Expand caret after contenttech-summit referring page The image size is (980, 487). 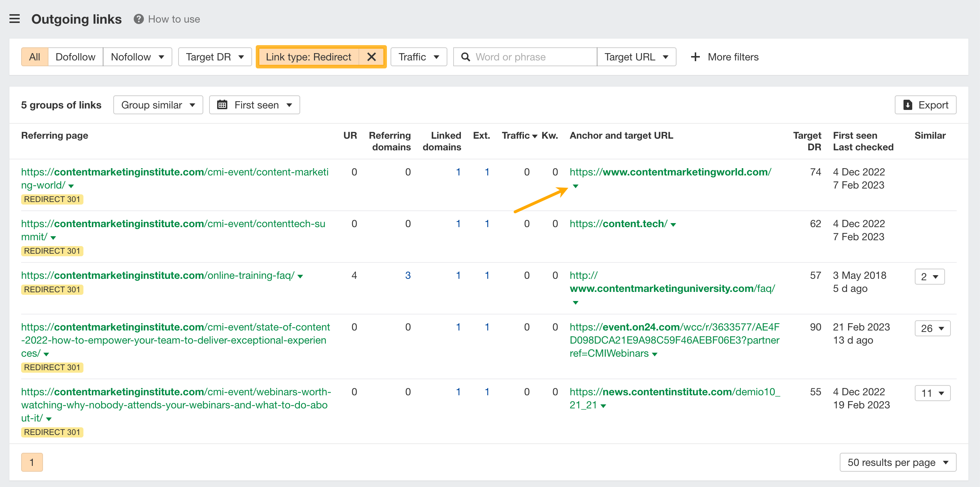click(53, 238)
